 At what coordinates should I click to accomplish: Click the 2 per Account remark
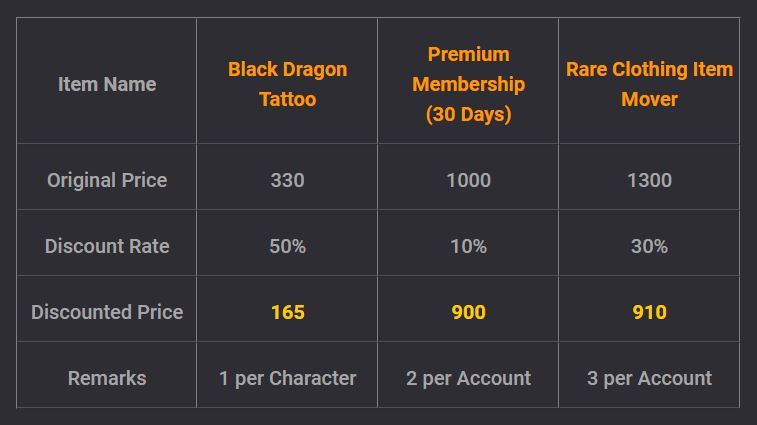click(468, 379)
